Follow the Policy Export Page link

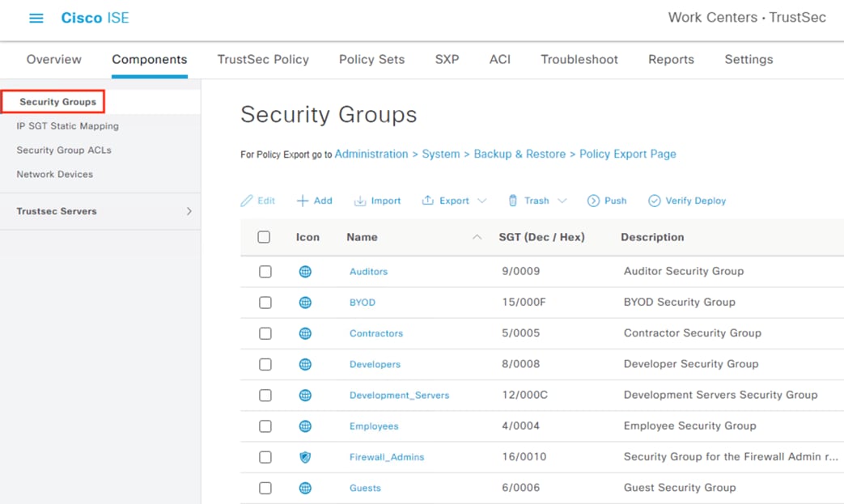pyautogui.click(x=628, y=155)
